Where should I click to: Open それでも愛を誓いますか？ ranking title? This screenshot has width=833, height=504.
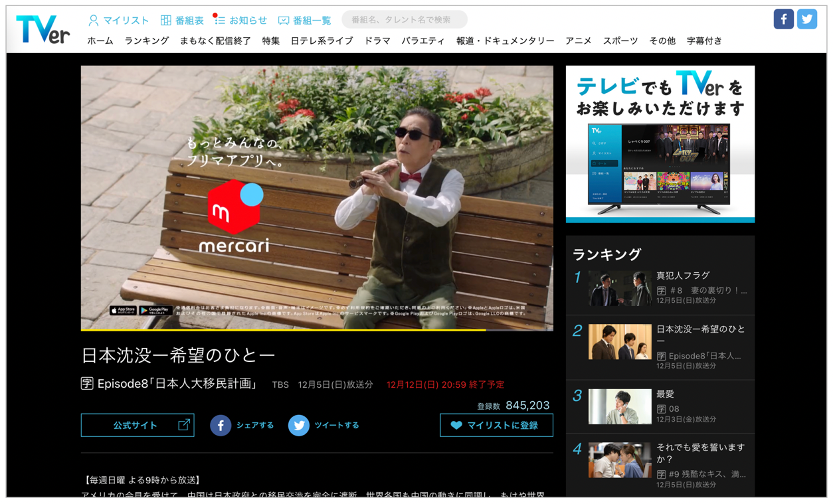click(x=701, y=454)
